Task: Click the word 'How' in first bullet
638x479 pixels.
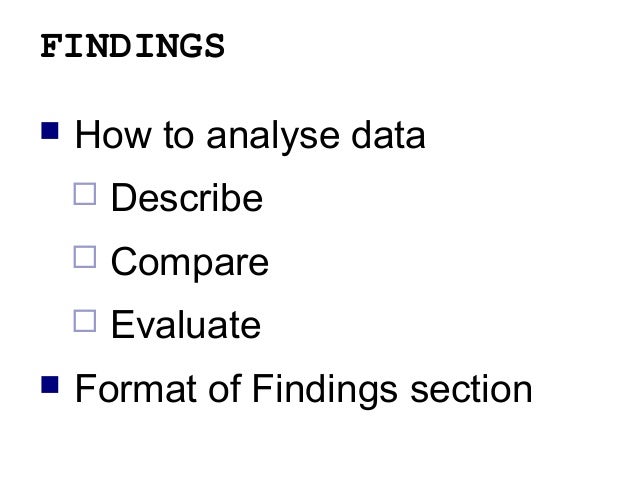Action: [106, 136]
